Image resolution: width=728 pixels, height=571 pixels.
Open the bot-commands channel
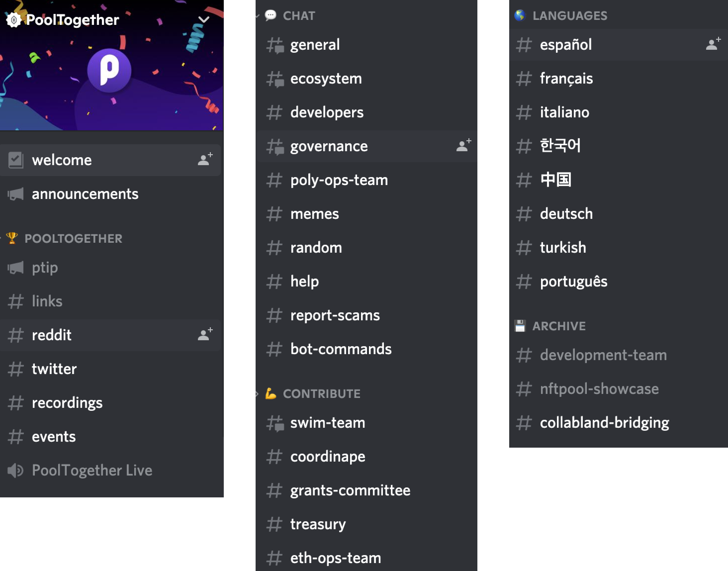(x=367, y=349)
